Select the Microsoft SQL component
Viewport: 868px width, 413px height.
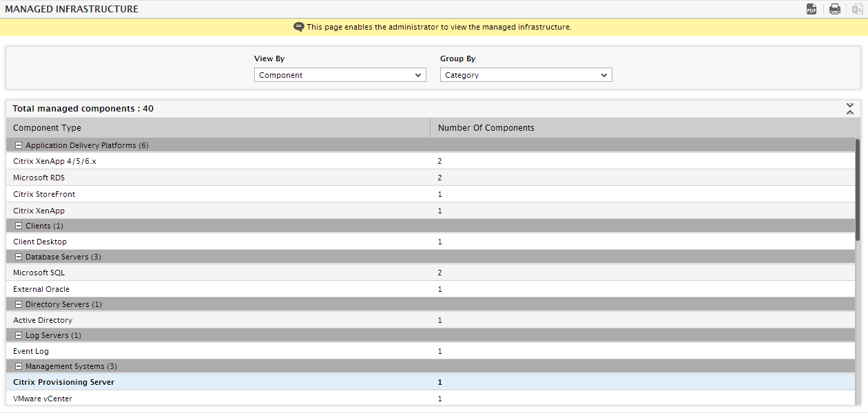point(39,273)
